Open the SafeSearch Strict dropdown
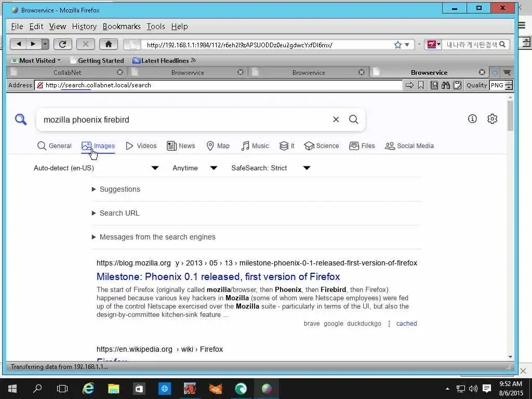The height and width of the screenshot is (399, 532). [x=271, y=168]
